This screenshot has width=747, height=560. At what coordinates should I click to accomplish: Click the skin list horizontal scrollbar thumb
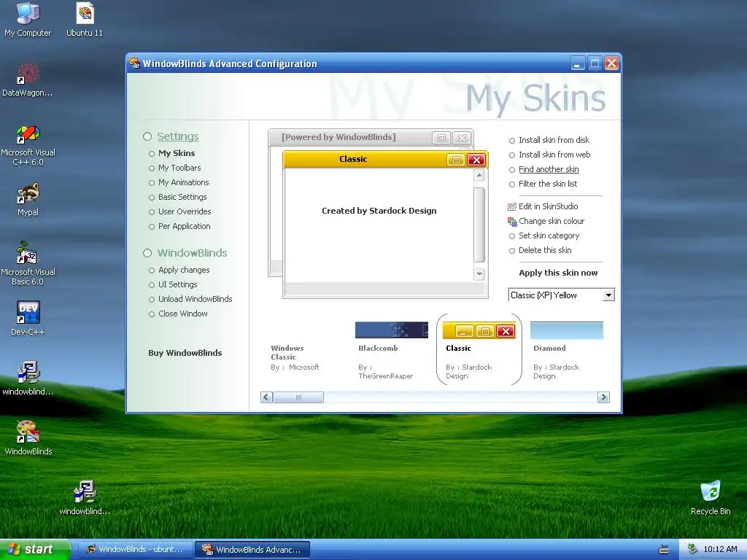pos(298,397)
